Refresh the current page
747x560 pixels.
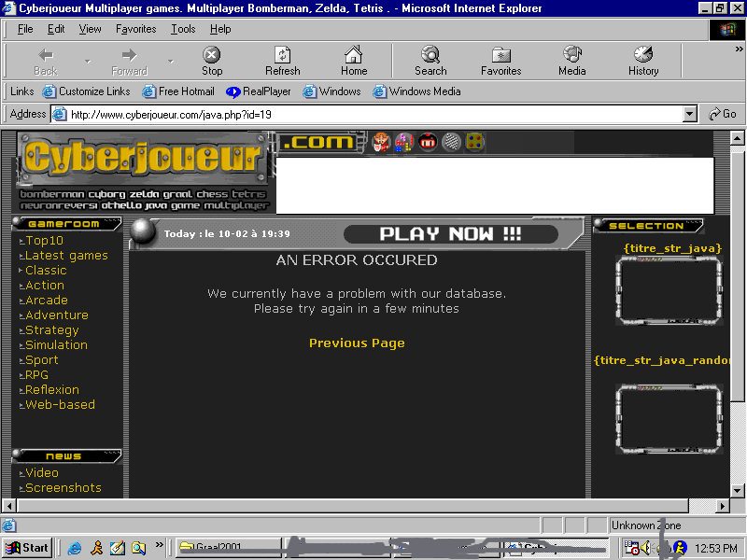point(283,62)
